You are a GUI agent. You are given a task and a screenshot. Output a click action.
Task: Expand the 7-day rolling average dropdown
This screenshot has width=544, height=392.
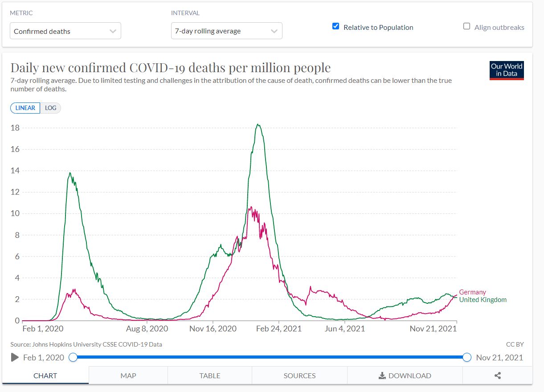tap(226, 31)
